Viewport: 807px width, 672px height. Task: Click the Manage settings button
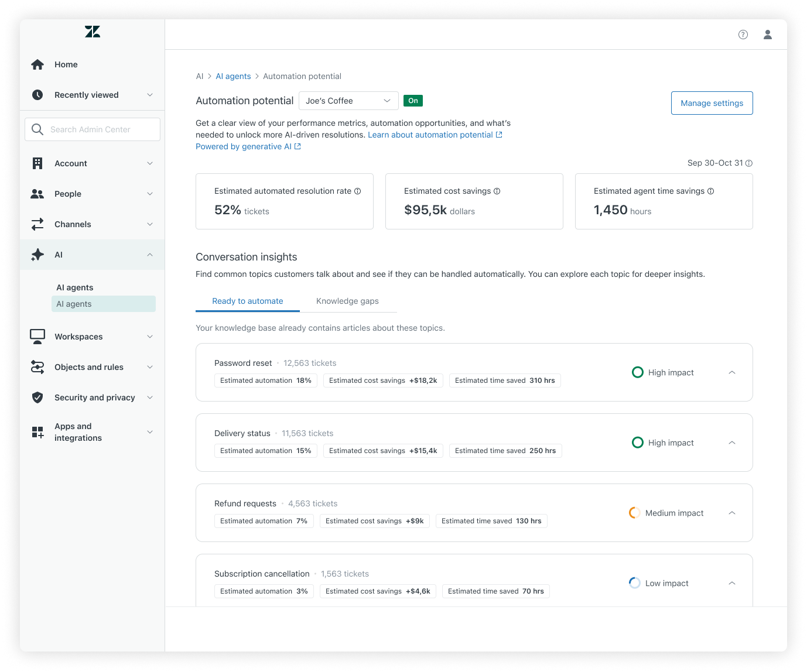point(712,103)
